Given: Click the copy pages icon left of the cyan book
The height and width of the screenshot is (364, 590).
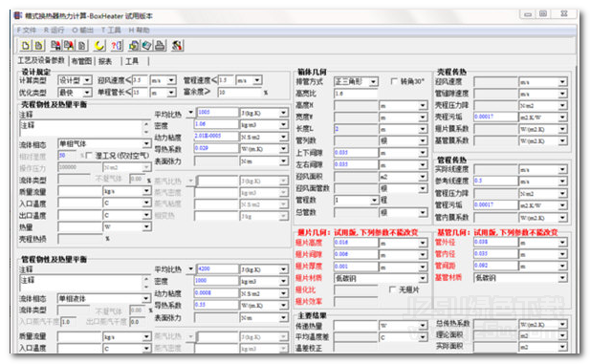Looking at the screenshot, I should tap(134, 46).
